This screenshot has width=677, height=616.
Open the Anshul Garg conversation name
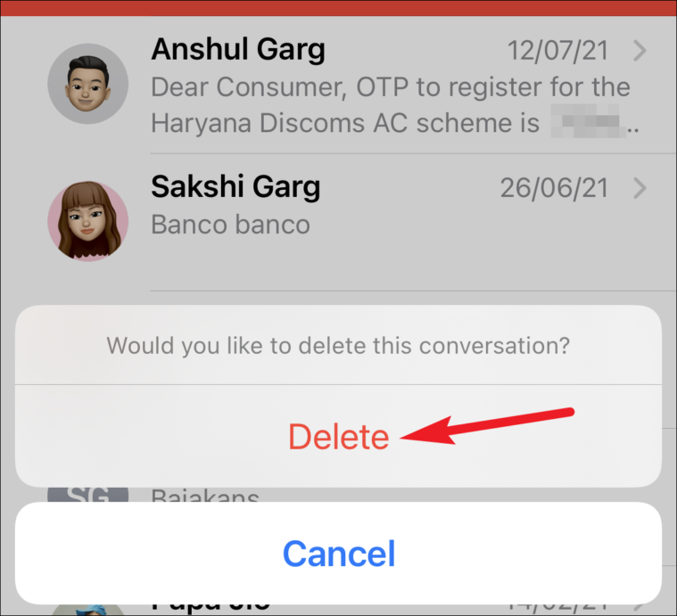(x=238, y=50)
